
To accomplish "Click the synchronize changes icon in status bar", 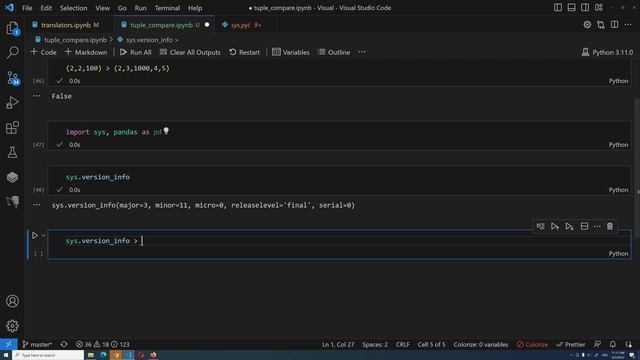I will 64,344.
